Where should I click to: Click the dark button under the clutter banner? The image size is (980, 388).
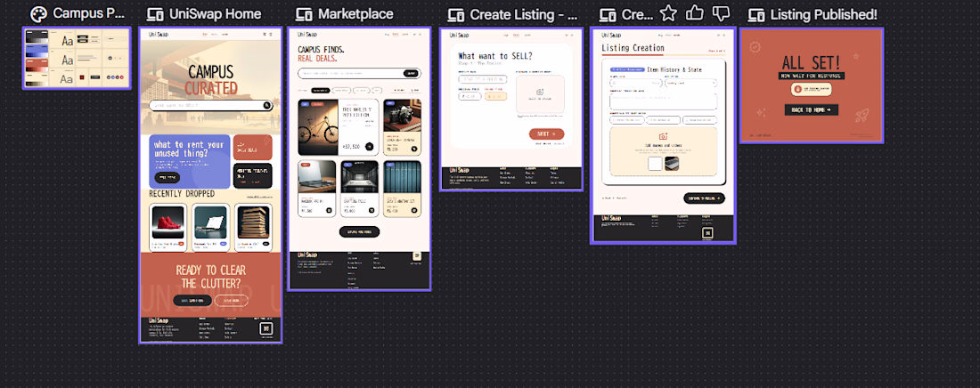click(192, 301)
